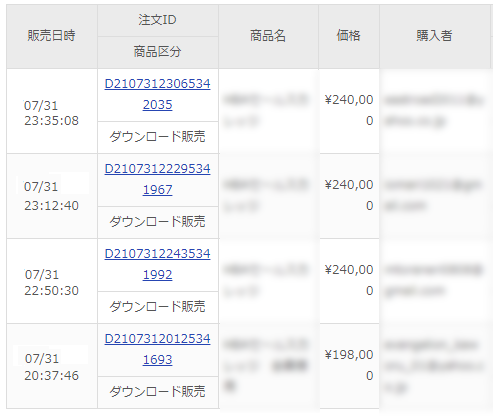Click the ¥198,000 price cell
493x417 pixels.
coord(349,365)
